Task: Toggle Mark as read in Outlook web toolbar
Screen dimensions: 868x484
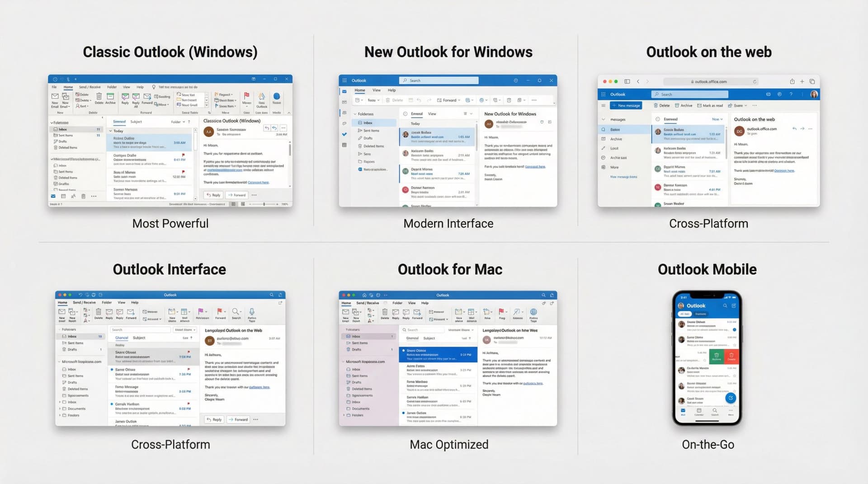Action: click(710, 105)
